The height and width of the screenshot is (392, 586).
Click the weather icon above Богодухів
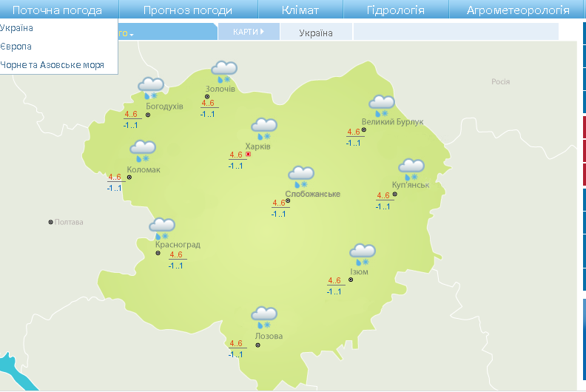(151, 89)
